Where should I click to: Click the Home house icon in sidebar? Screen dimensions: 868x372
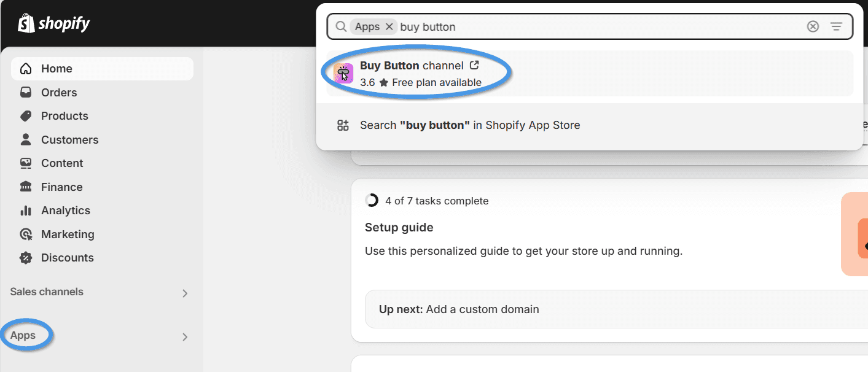(x=26, y=69)
